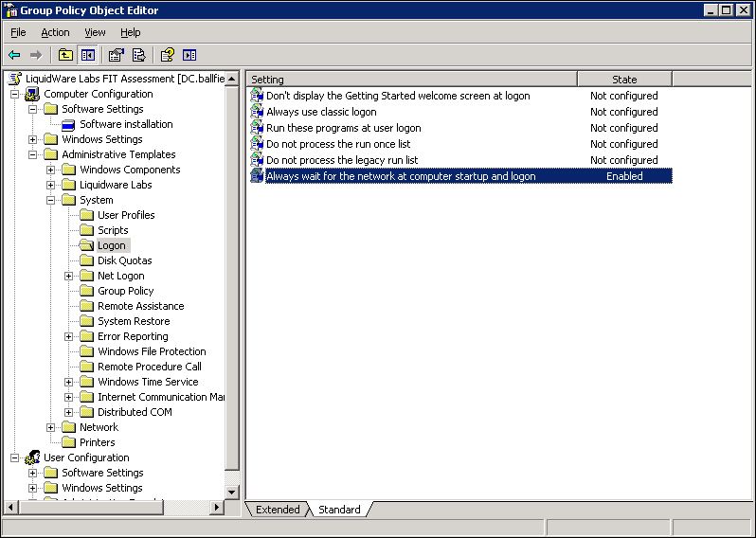Open the Action menu
The image size is (756, 538).
point(55,32)
